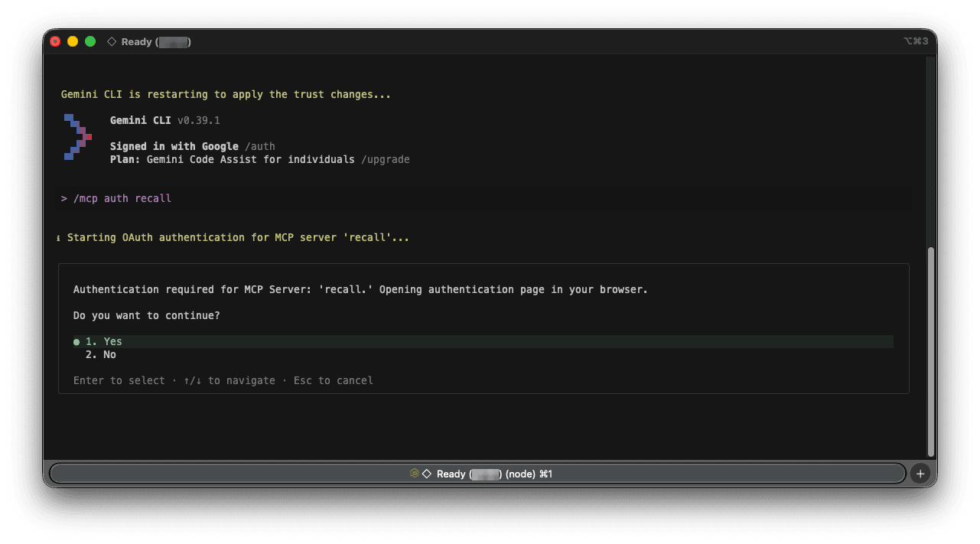Click the Gemini CLI version text v0.39.1
This screenshot has width=980, height=544.
tap(199, 120)
